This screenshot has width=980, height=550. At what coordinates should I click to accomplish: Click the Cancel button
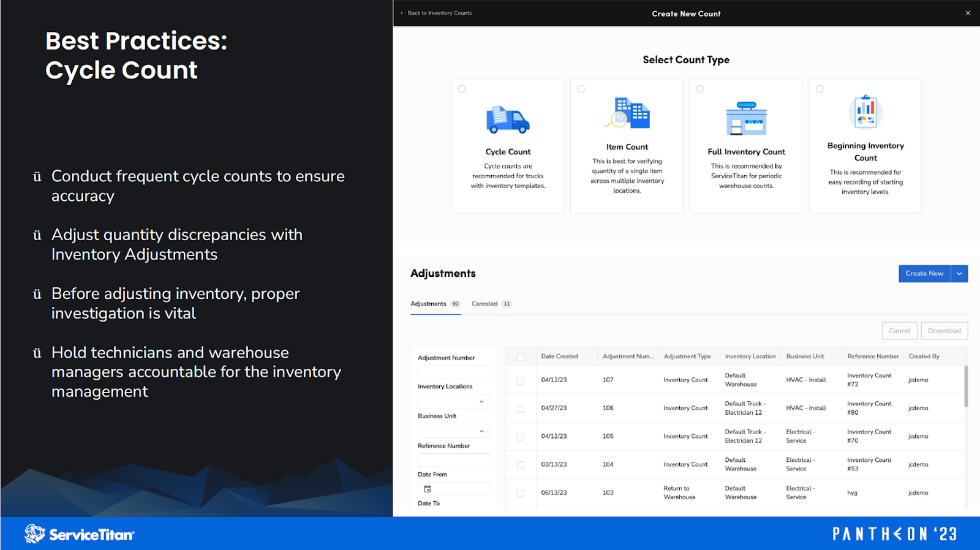(900, 331)
